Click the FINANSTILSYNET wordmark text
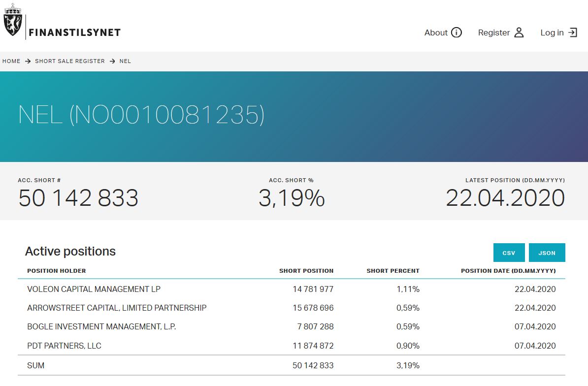This screenshot has height=386, width=588. click(x=75, y=33)
